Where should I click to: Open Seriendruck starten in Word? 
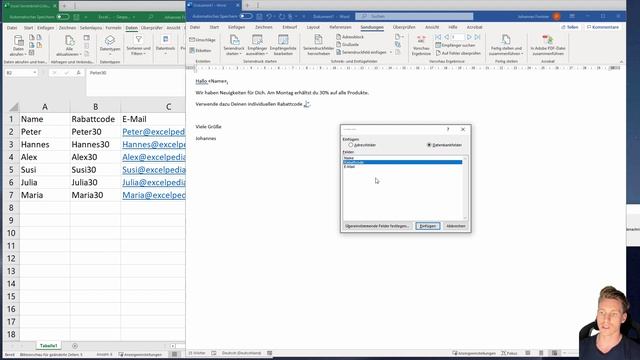(x=234, y=45)
